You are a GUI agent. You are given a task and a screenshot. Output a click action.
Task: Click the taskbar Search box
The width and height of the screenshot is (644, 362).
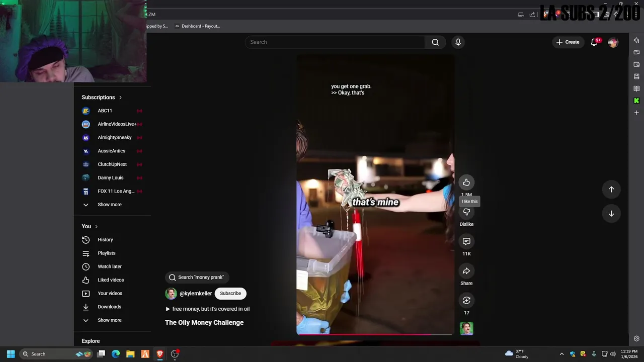pyautogui.click(x=56, y=354)
